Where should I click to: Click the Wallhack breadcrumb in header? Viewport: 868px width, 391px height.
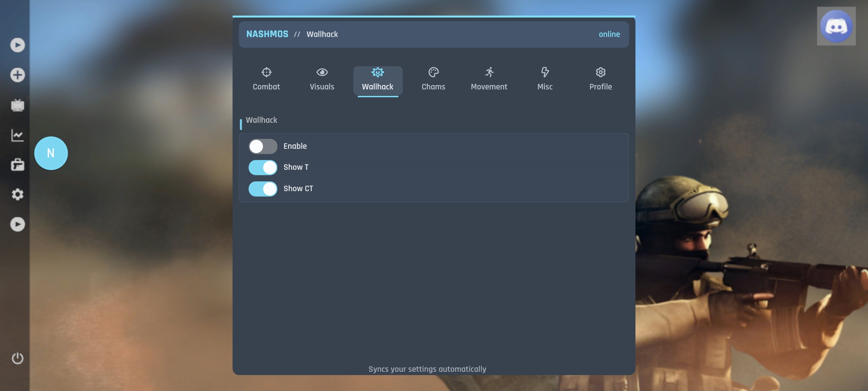322,34
